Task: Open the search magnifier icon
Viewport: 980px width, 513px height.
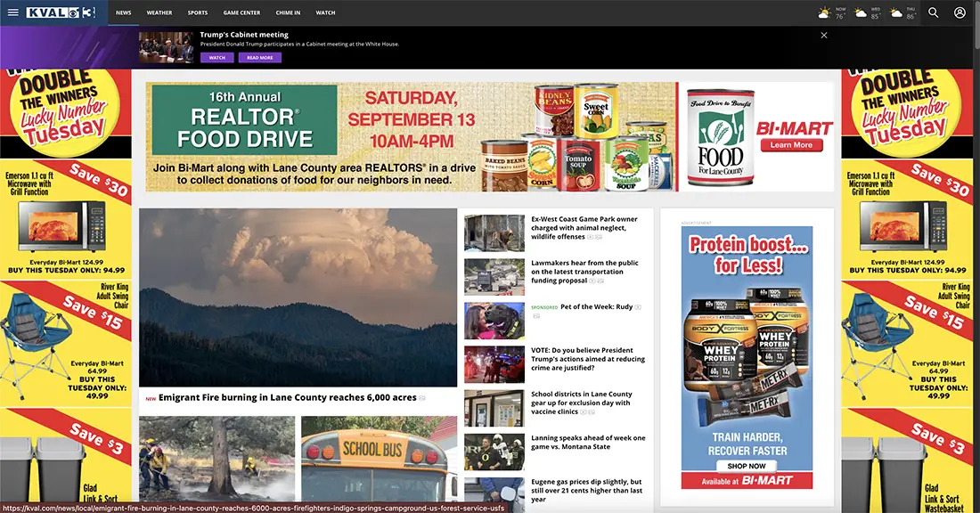Action: 933,12
